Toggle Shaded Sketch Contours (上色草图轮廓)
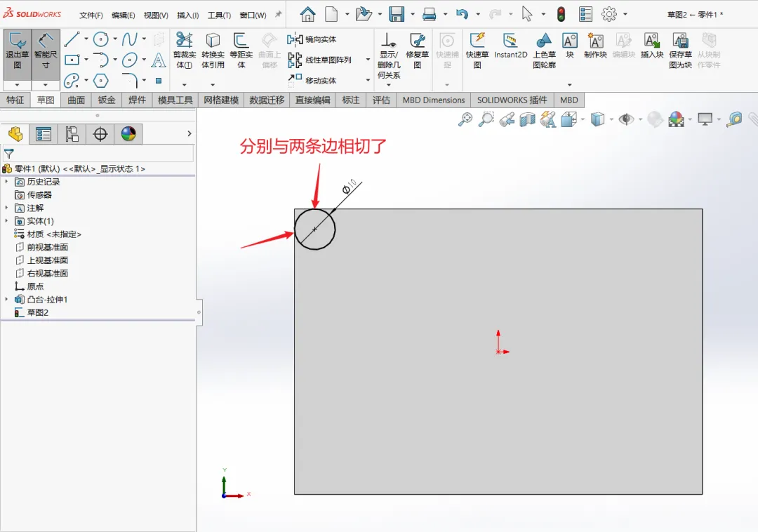 pos(544,51)
